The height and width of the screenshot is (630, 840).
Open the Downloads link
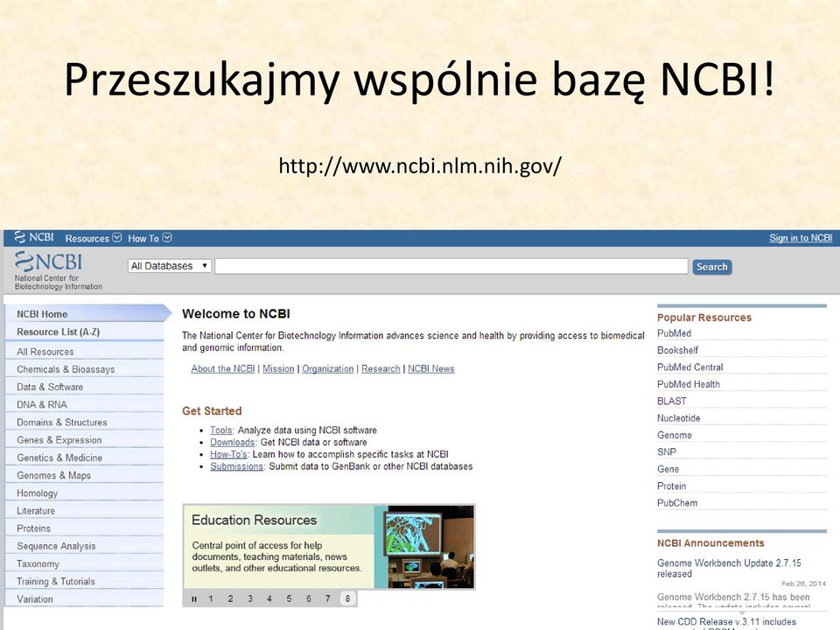[233, 442]
